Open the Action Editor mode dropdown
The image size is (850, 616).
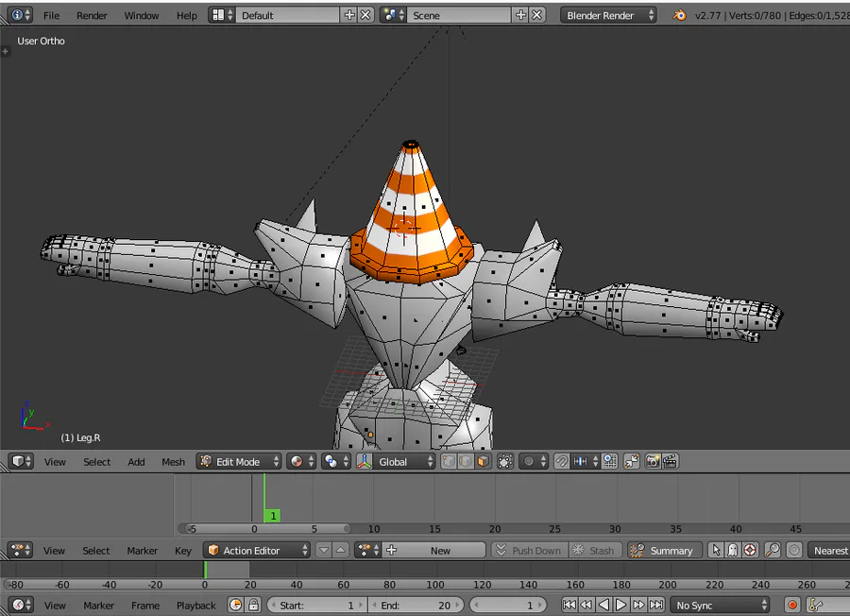click(x=256, y=551)
